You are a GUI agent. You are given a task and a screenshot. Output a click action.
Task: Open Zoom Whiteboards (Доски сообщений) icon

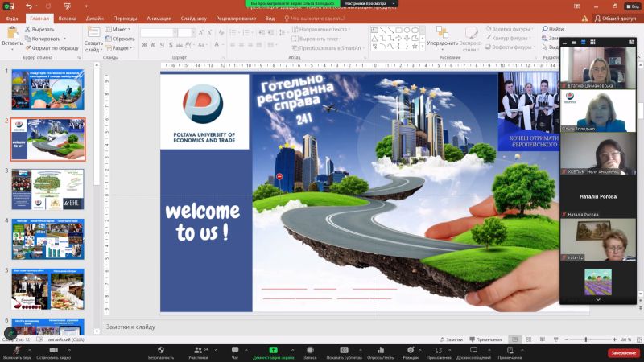(473, 350)
